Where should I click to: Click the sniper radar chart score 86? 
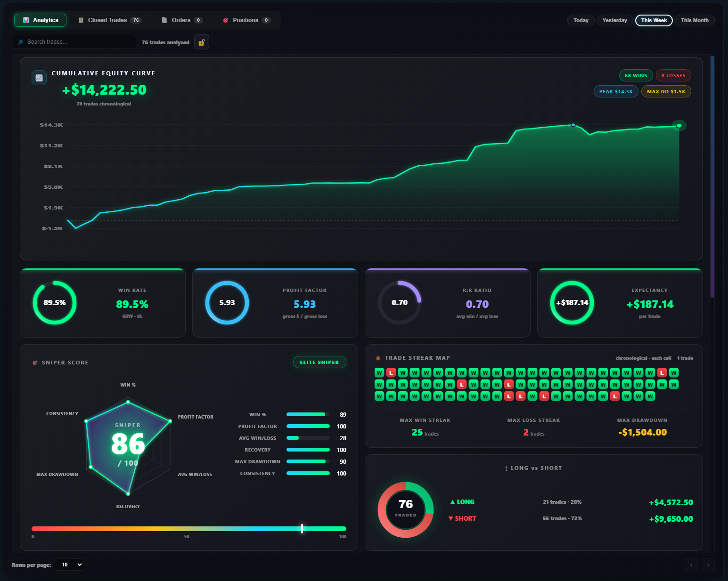coord(128,444)
